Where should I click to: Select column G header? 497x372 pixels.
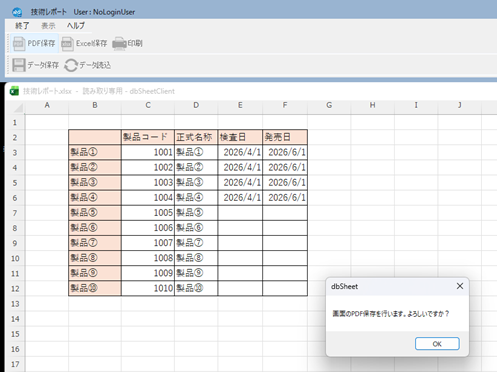click(x=329, y=105)
